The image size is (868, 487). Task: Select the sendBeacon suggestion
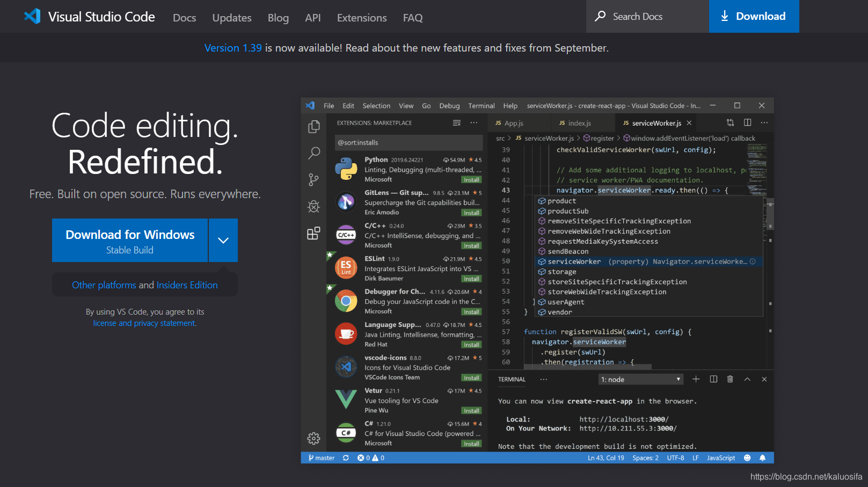650,251
